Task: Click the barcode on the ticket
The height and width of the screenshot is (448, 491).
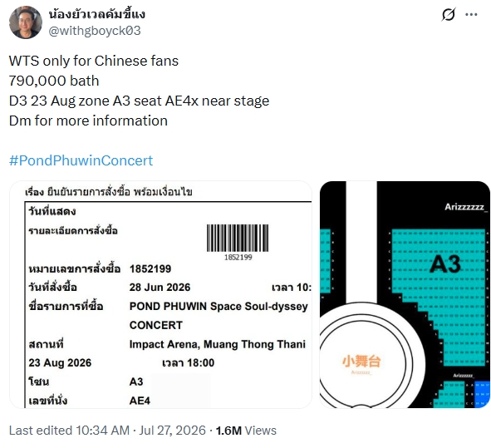Action: coord(238,238)
